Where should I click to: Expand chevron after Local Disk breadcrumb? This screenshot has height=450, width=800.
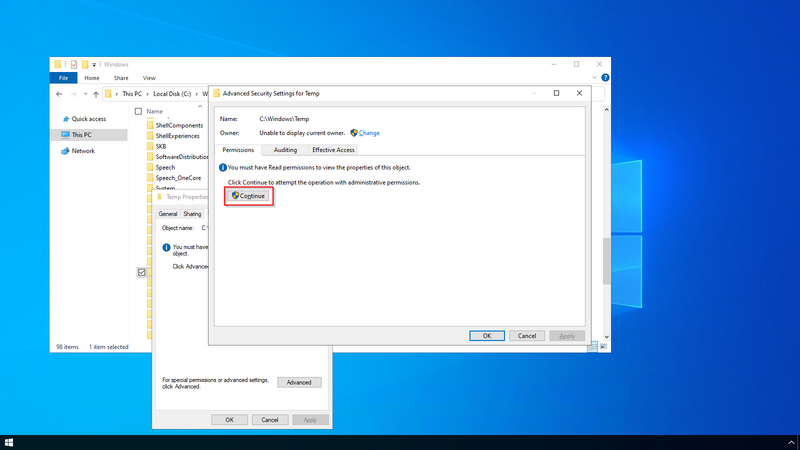click(196, 94)
